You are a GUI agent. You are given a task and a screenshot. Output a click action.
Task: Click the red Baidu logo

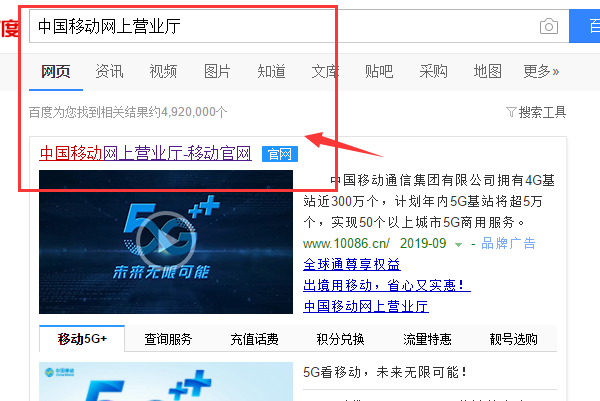[x=9, y=29]
